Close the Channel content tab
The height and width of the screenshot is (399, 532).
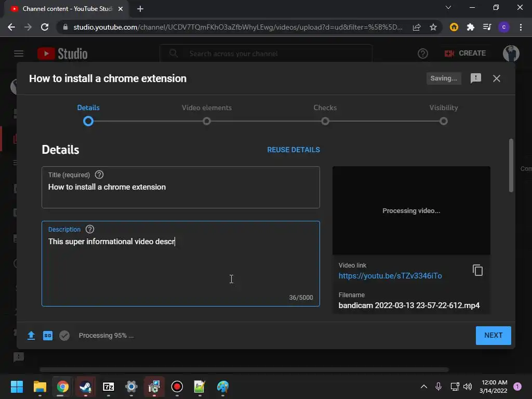121,9
